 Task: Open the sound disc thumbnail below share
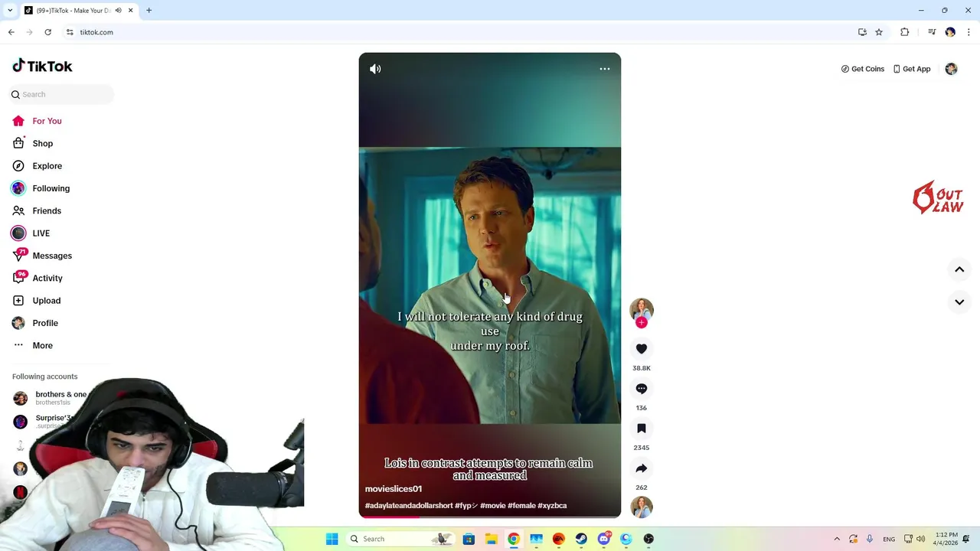click(x=642, y=507)
